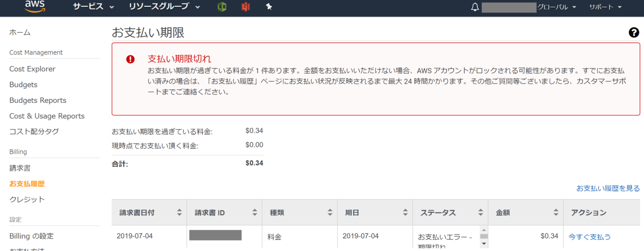This screenshot has height=251, width=644.
Task: Click the pushpin shortcut icon
Action: [269, 7]
